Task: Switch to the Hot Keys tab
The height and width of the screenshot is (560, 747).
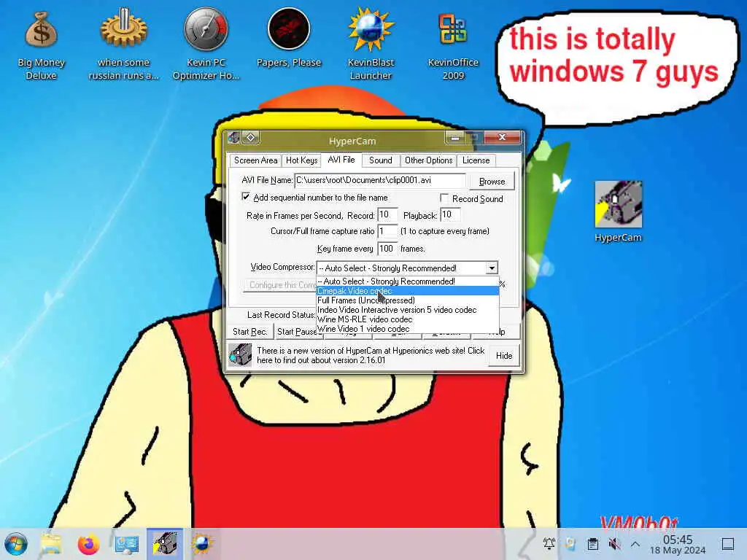Action: 301,160
